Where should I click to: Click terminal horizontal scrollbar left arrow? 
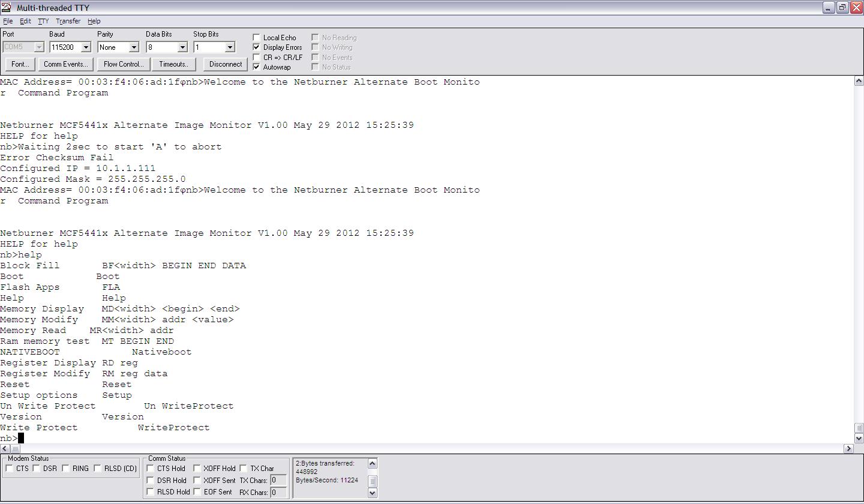pos(5,449)
